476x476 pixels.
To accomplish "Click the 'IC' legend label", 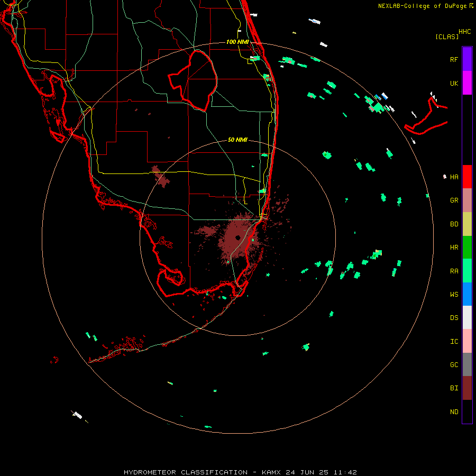I will (x=454, y=341).
